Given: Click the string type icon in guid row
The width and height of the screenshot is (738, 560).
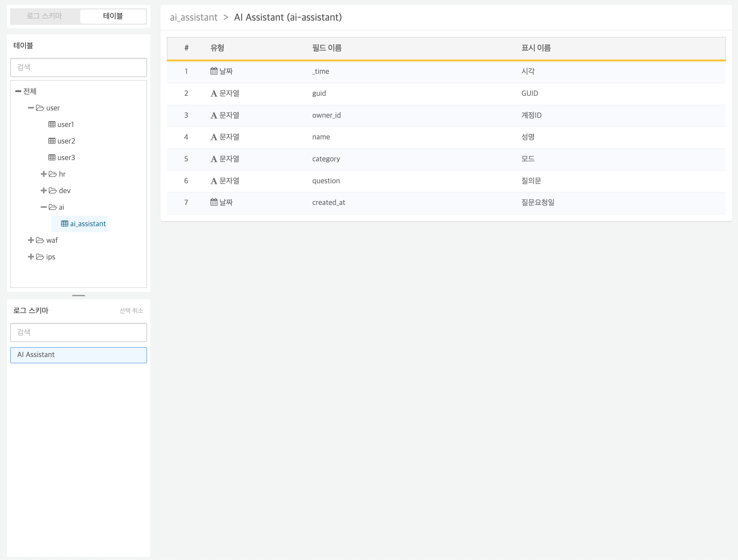Looking at the screenshot, I should pos(214,94).
